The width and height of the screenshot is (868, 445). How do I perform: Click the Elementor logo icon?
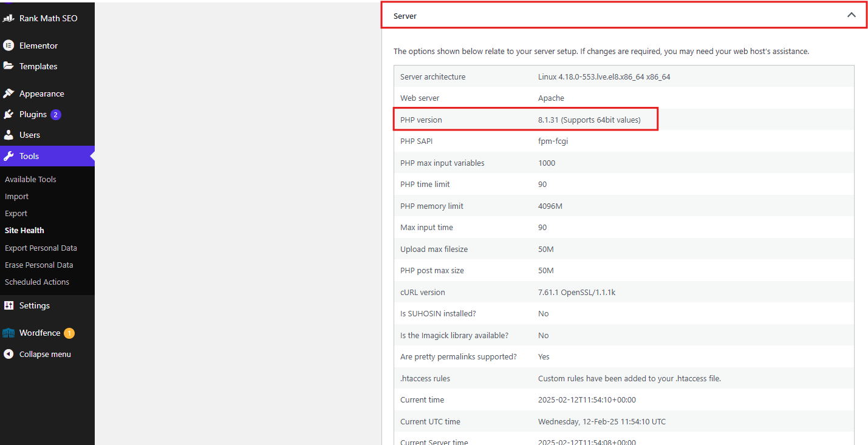coord(9,46)
